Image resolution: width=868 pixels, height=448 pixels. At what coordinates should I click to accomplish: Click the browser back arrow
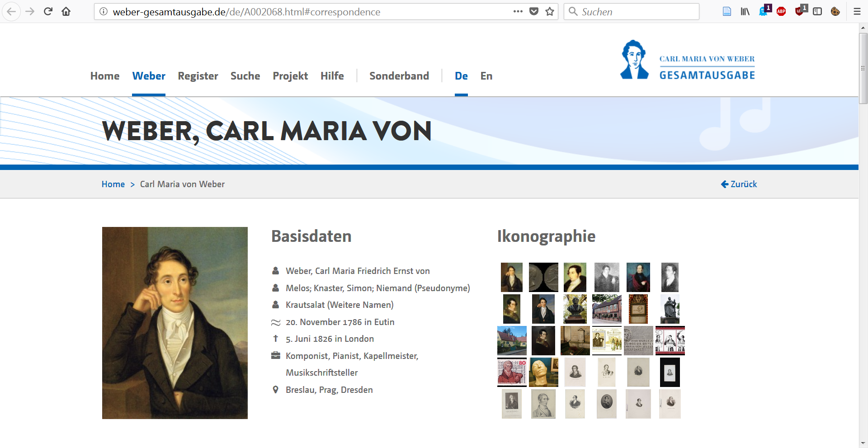(12, 11)
